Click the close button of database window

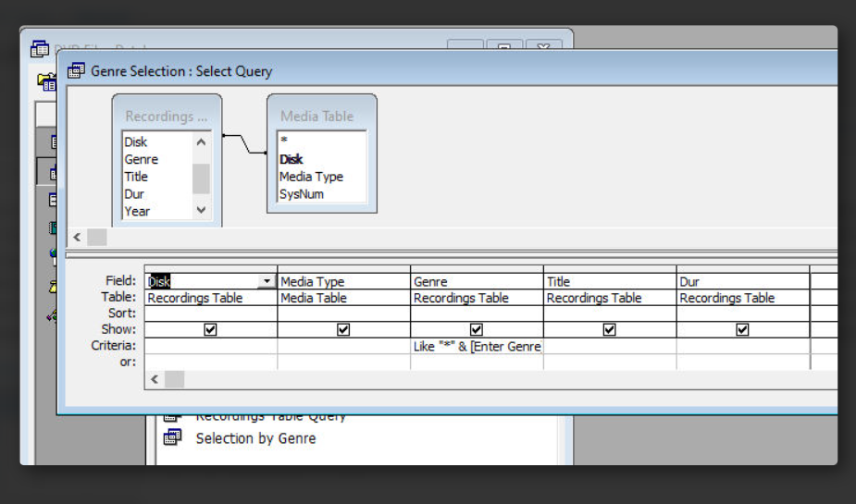[x=543, y=46]
